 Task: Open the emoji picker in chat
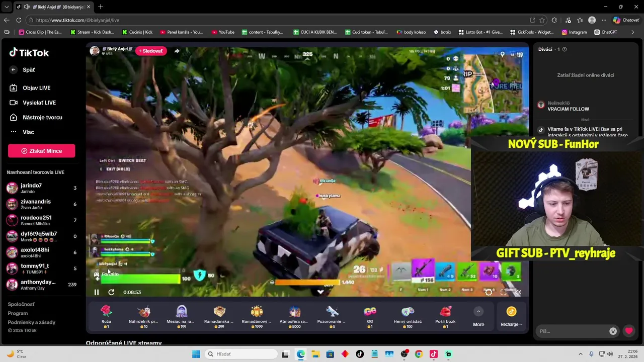pyautogui.click(x=613, y=331)
